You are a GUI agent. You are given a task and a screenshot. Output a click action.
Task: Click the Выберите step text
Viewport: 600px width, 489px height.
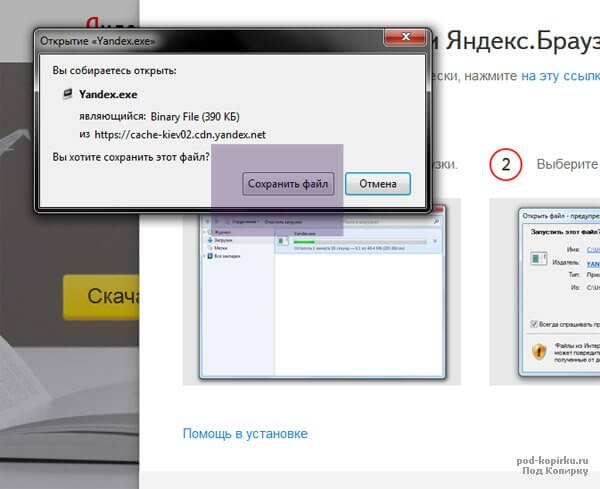point(568,164)
